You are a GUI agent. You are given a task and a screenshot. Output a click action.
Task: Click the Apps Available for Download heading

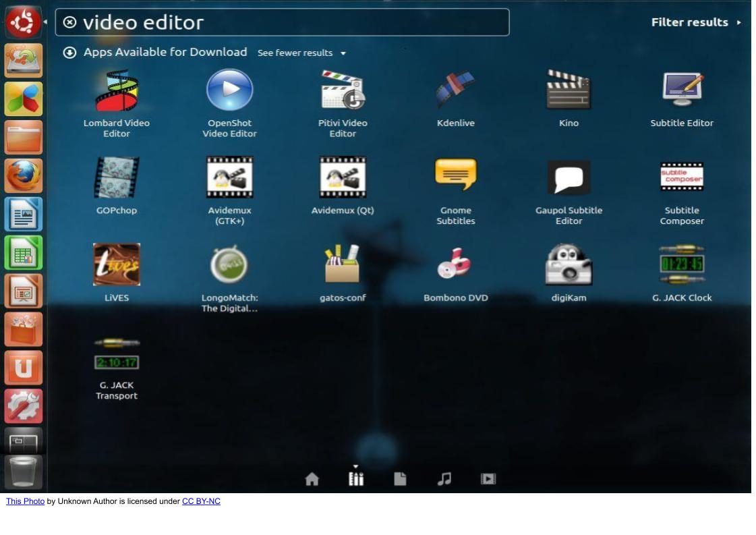pos(165,52)
